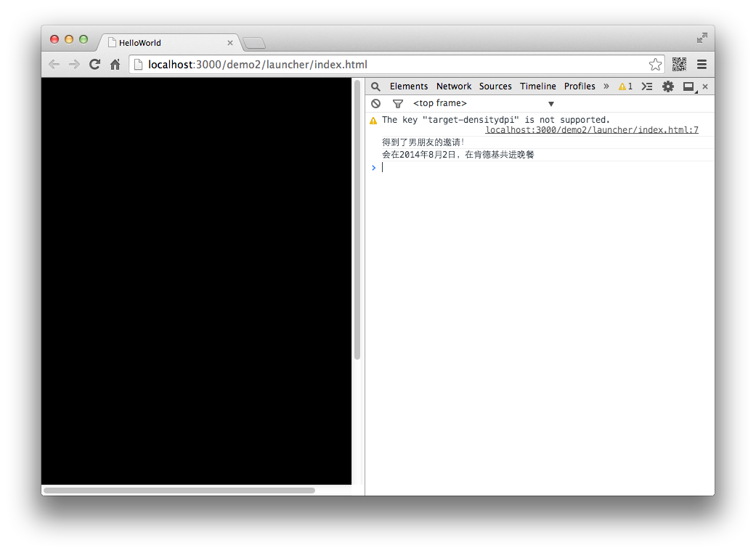Switch to the Elements panel

[x=409, y=86]
